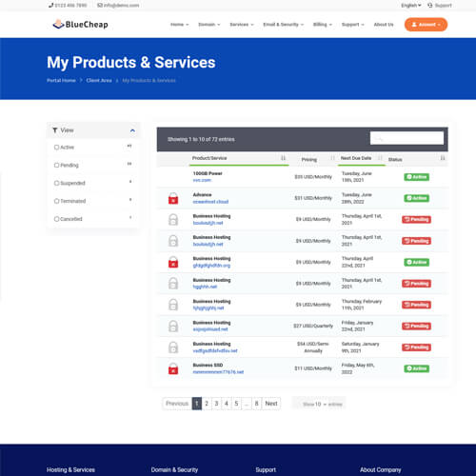The image size is (476, 476).
Task: Click the Support link in the top bar
Action: [x=443, y=6]
